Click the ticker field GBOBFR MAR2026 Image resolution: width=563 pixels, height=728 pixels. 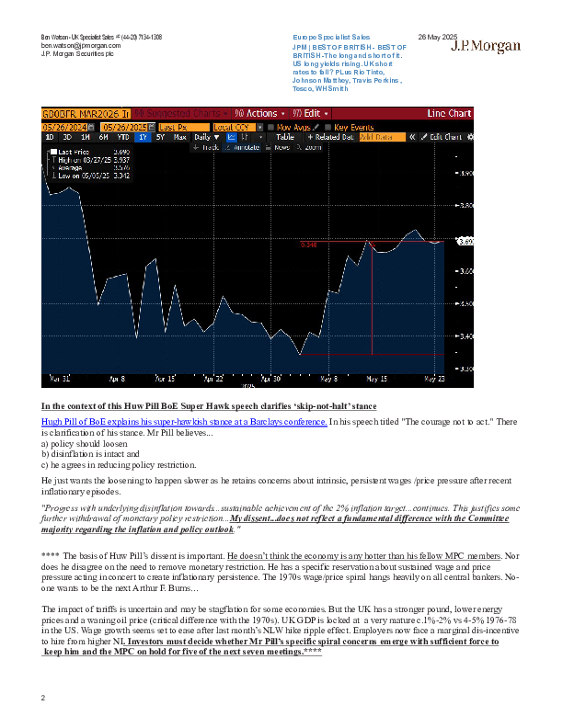[x=86, y=114]
